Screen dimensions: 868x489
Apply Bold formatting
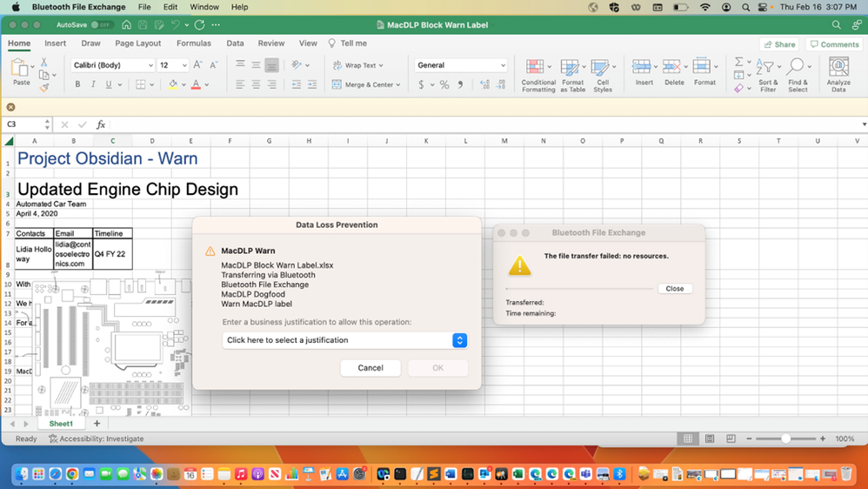[77, 84]
